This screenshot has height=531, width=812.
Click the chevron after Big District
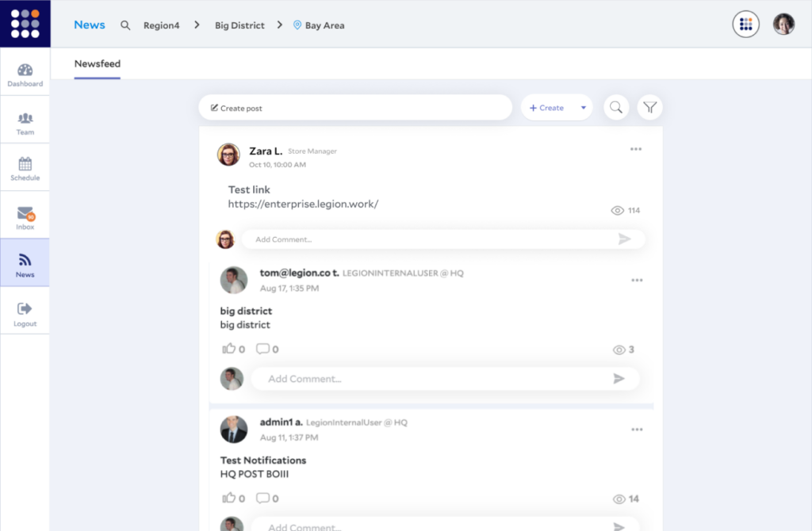[280, 25]
